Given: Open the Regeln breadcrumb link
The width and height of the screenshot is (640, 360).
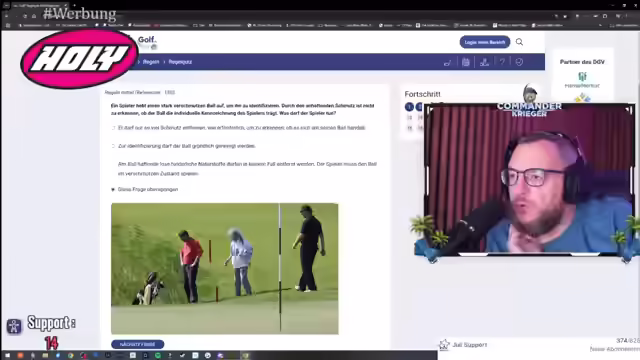Looking at the screenshot, I should coord(151,62).
